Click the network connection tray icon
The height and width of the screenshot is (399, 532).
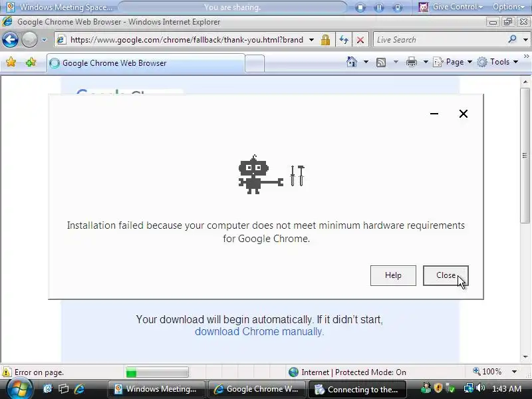pyautogui.click(x=468, y=388)
